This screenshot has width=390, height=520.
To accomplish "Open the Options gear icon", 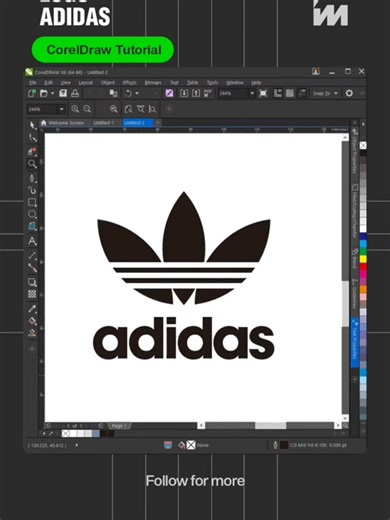I will (x=349, y=93).
